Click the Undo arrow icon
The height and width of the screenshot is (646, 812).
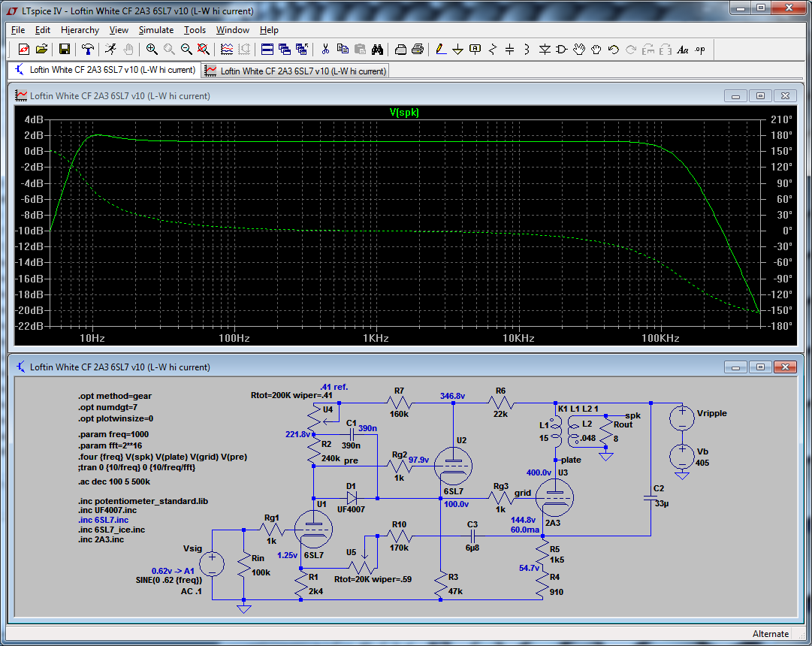click(614, 50)
